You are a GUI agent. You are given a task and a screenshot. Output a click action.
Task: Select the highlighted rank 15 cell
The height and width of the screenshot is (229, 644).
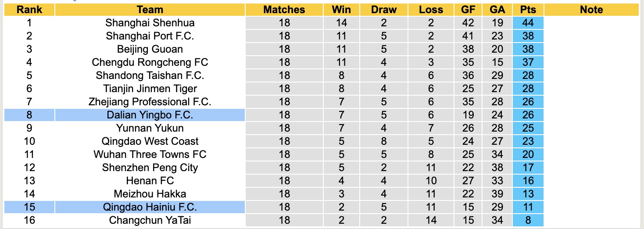click(x=29, y=207)
